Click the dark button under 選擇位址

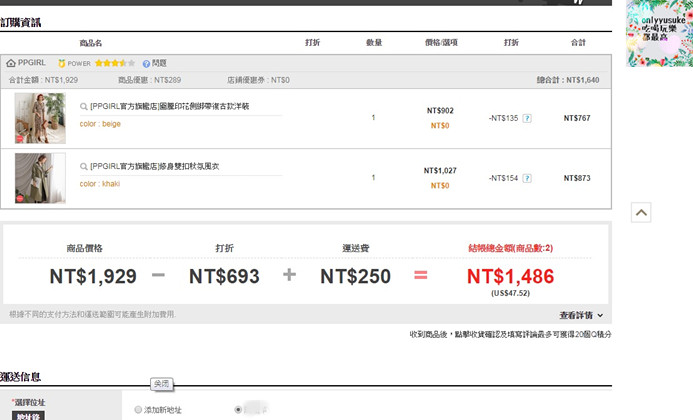pyautogui.click(x=28, y=416)
